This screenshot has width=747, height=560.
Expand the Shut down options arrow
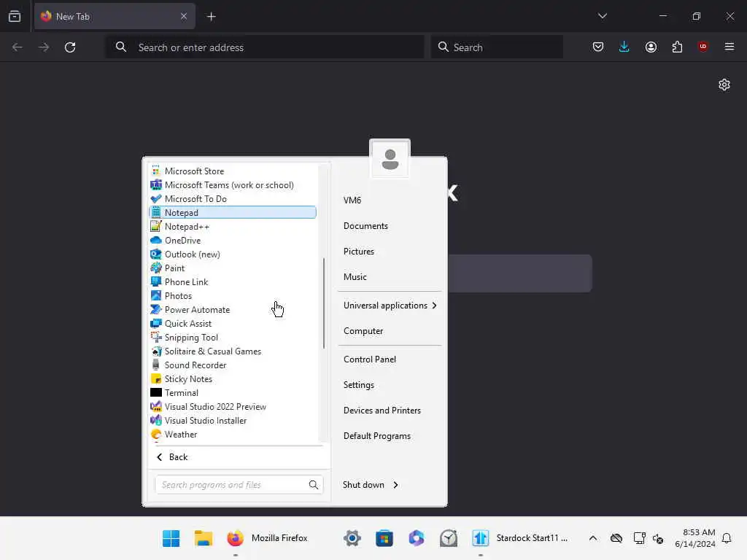(x=395, y=485)
